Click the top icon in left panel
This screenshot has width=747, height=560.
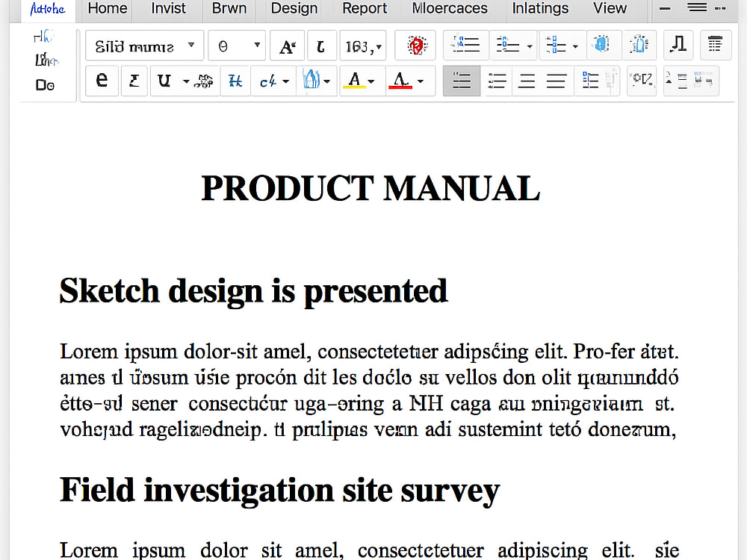point(43,37)
